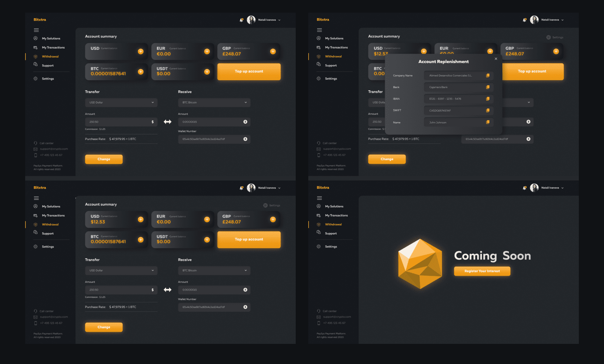604x364 pixels.
Task: Click Top up account in the top-left screen
Action: (249, 71)
